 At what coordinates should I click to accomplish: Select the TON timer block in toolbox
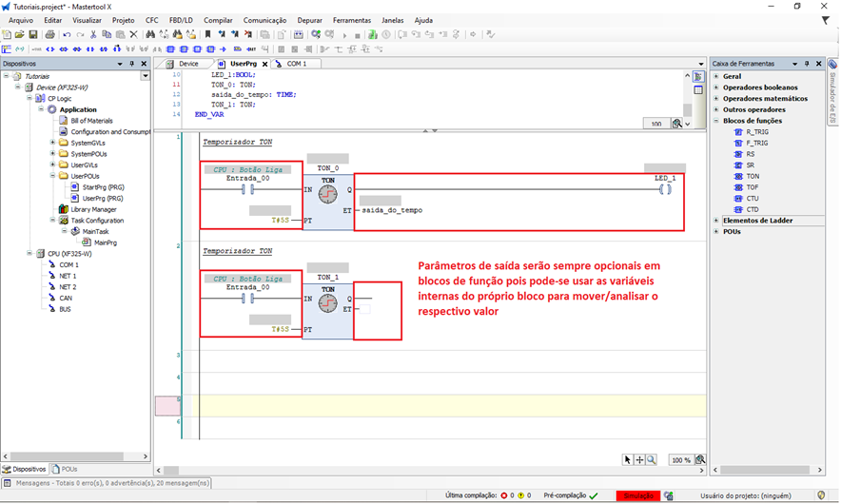(753, 176)
